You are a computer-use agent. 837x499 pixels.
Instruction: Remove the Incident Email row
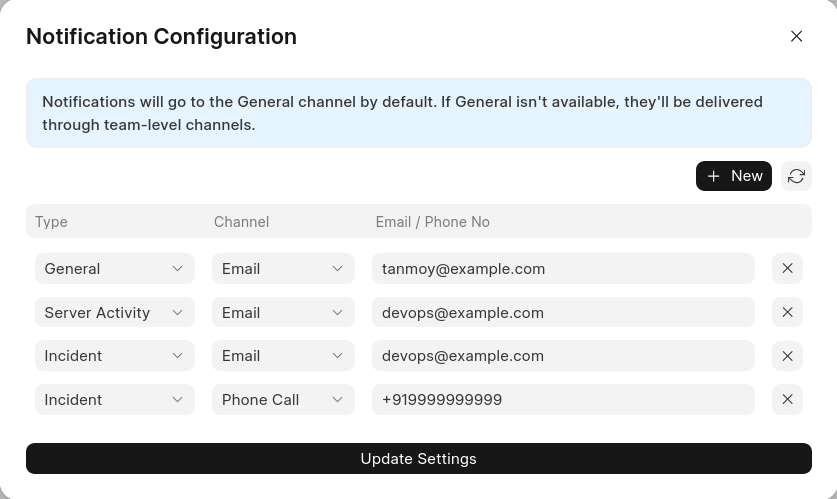pos(787,356)
